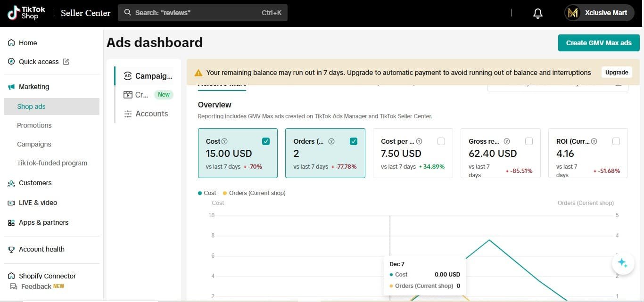
Task: Click the Campaigns AD icon
Action: pos(127,76)
